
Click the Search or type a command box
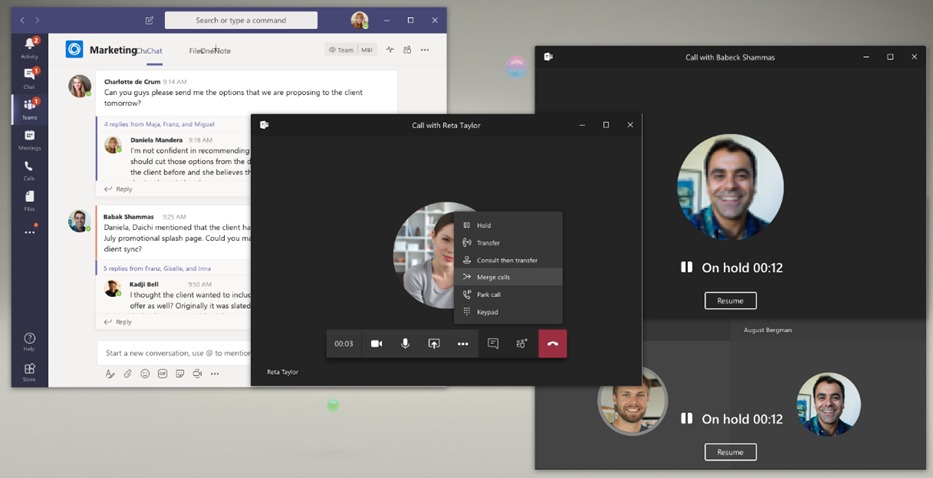(241, 20)
